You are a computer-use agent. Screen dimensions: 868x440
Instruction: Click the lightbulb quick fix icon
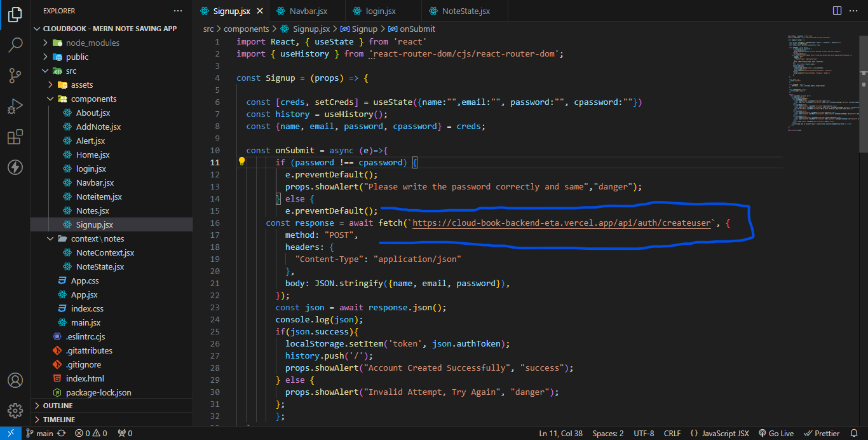241,162
